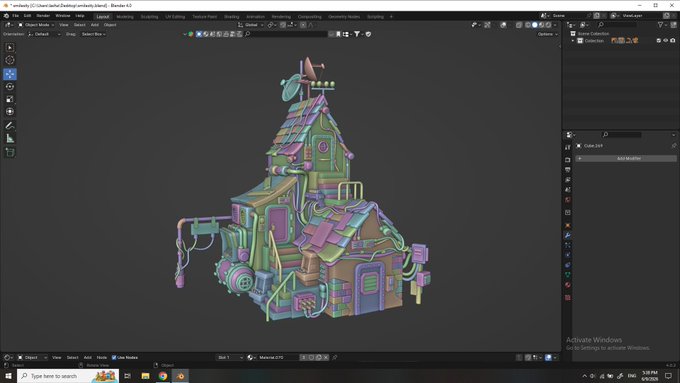The width and height of the screenshot is (680, 383).
Task: Open the Select Box drag dropdown
Action: (x=93, y=34)
